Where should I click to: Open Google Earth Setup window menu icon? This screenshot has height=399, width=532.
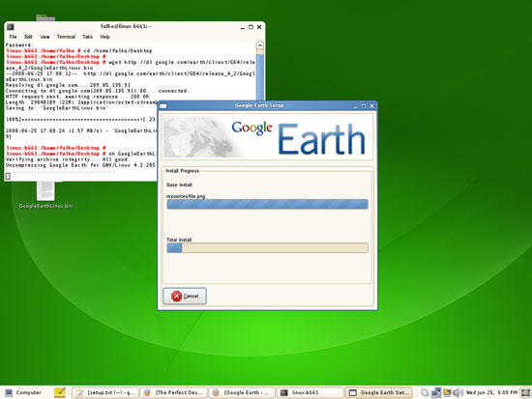click(163, 106)
